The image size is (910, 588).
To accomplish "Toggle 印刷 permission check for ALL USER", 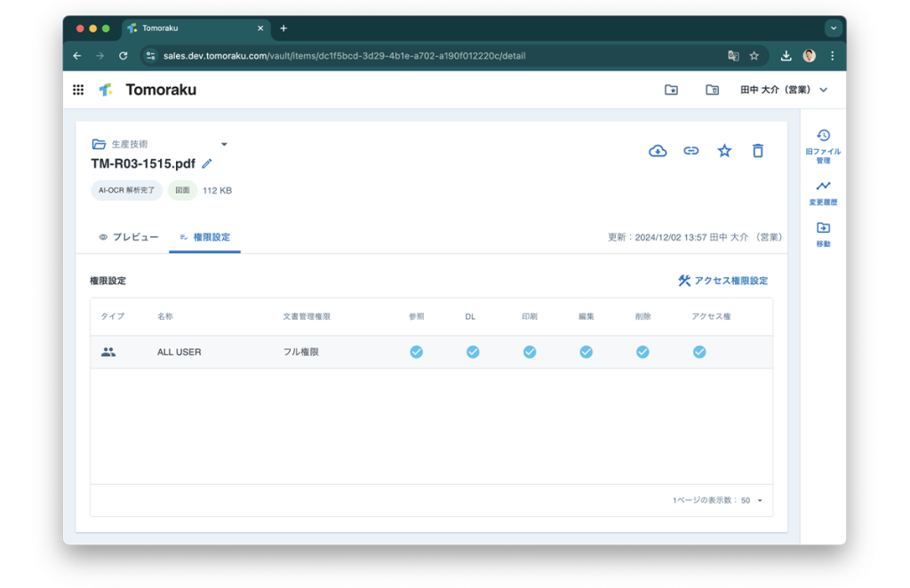I will 530,352.
